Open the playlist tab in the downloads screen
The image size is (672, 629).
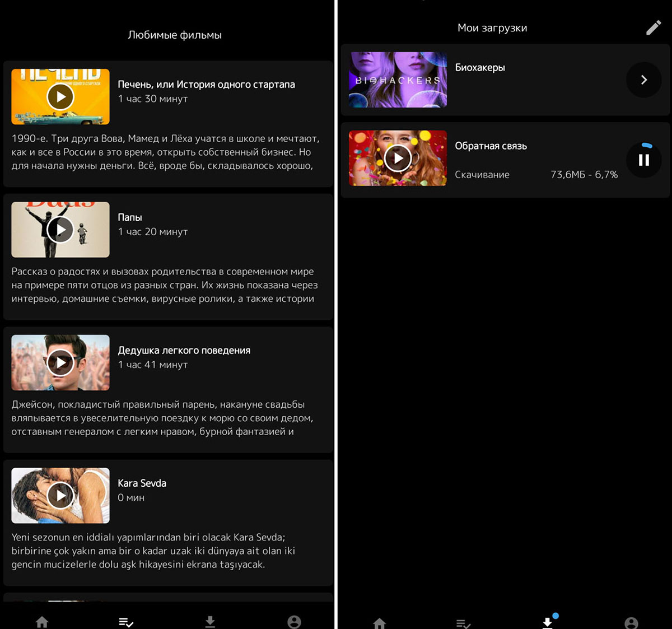point(464,623)
